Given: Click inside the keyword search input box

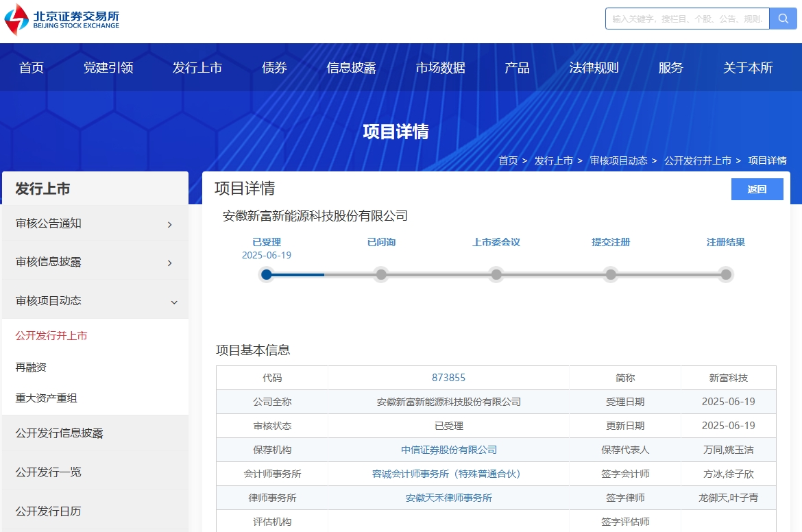Looking at the screenshot, I should click(685, 19).
